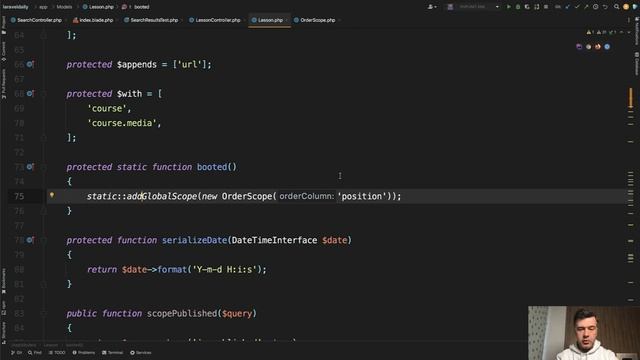This screenshot has width=640, height=360.
Task: Click the OrderScope class name on line 75
Action: (x=247, y=196)
